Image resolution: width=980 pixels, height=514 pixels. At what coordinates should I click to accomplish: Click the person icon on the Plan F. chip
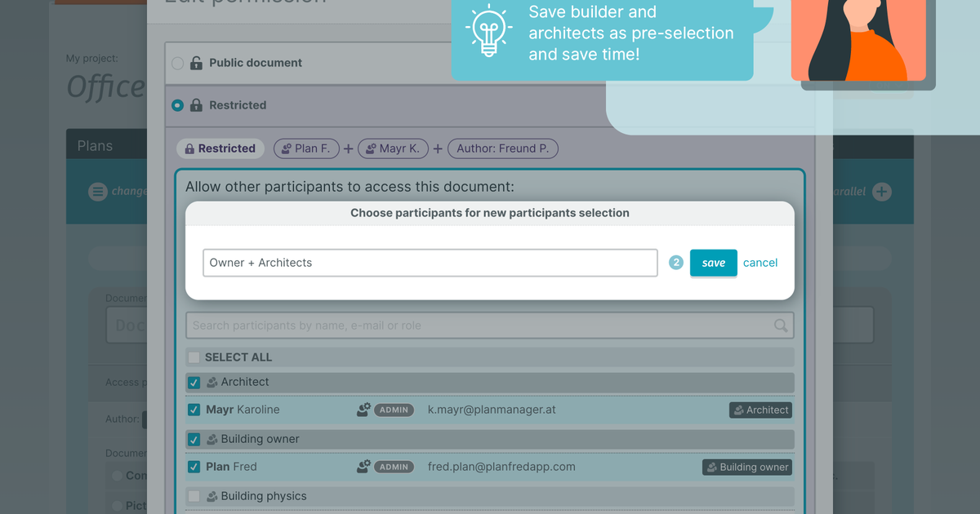pos(285,148)
